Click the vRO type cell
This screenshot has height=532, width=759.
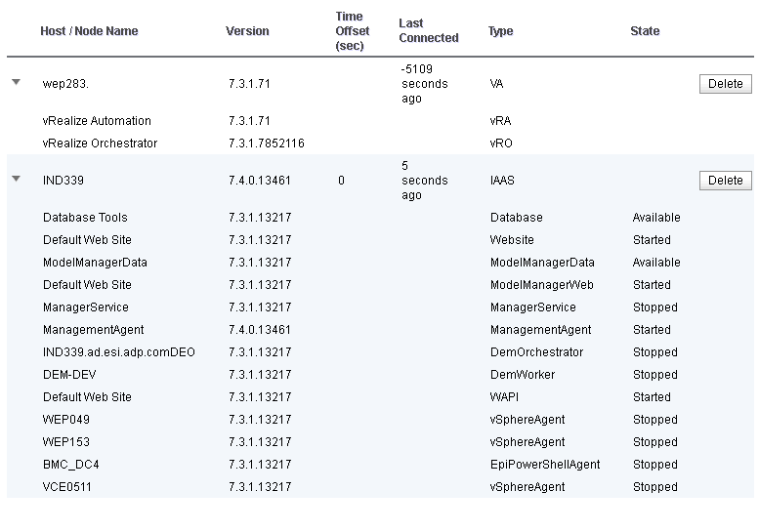[x=501, y=143]
